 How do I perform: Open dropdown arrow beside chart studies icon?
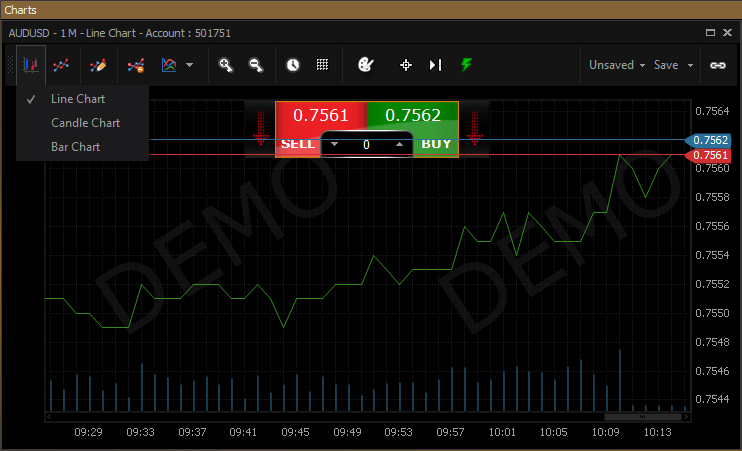coord(189,65)
